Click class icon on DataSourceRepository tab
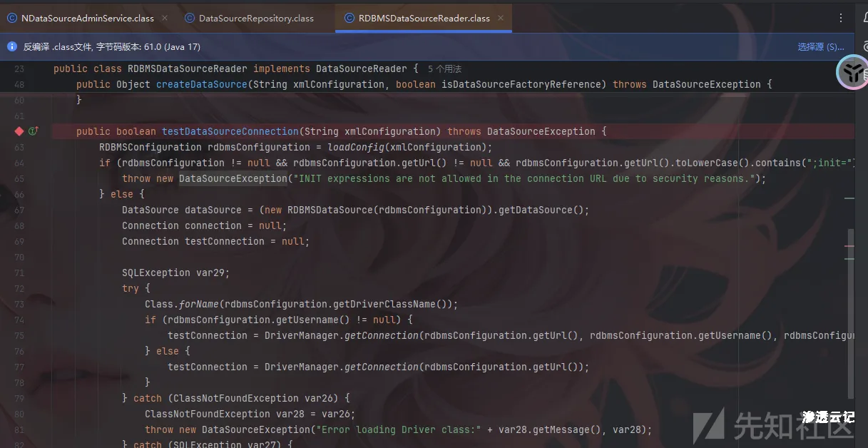Image resolution: width=868 pixels, height=448 pixels. point(190,18)
